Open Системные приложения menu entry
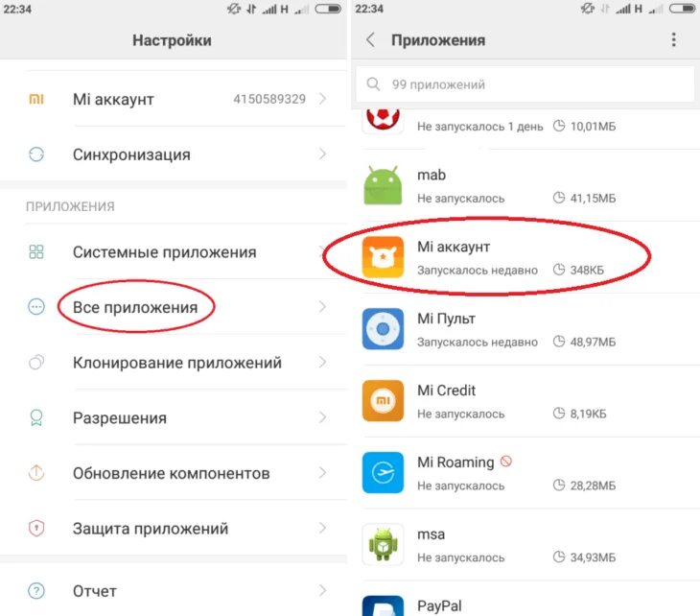This screenshot has width=700, height=616. point(174,252)
